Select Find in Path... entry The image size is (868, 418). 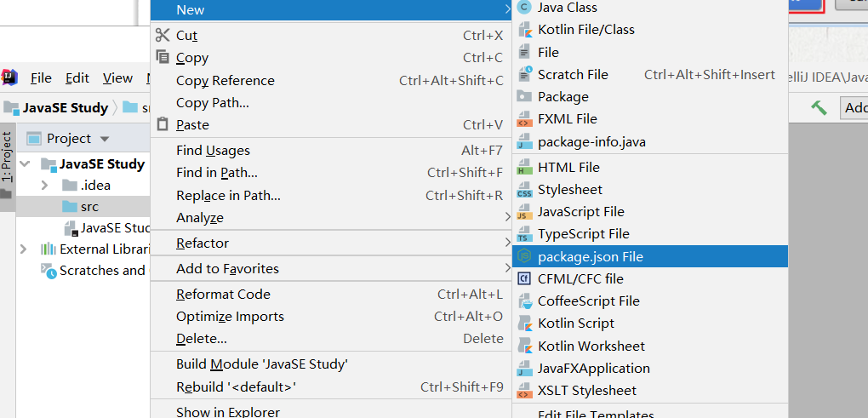[331, 172]
